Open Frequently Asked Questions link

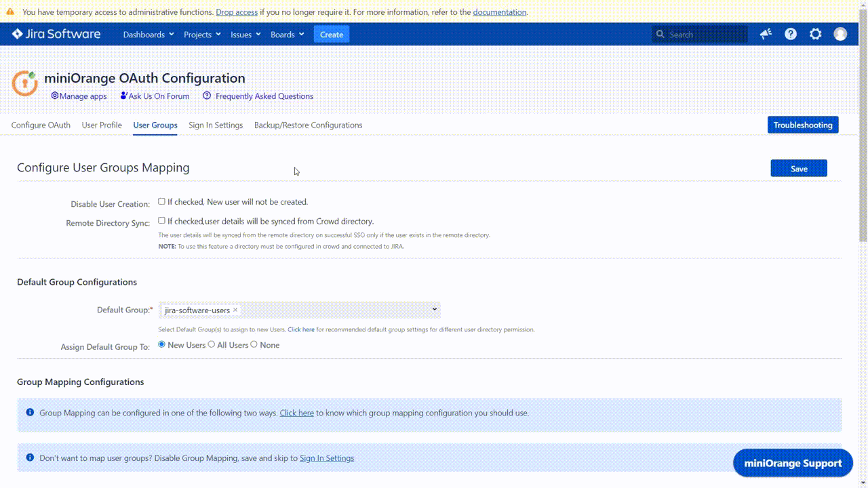click(258, 96)
